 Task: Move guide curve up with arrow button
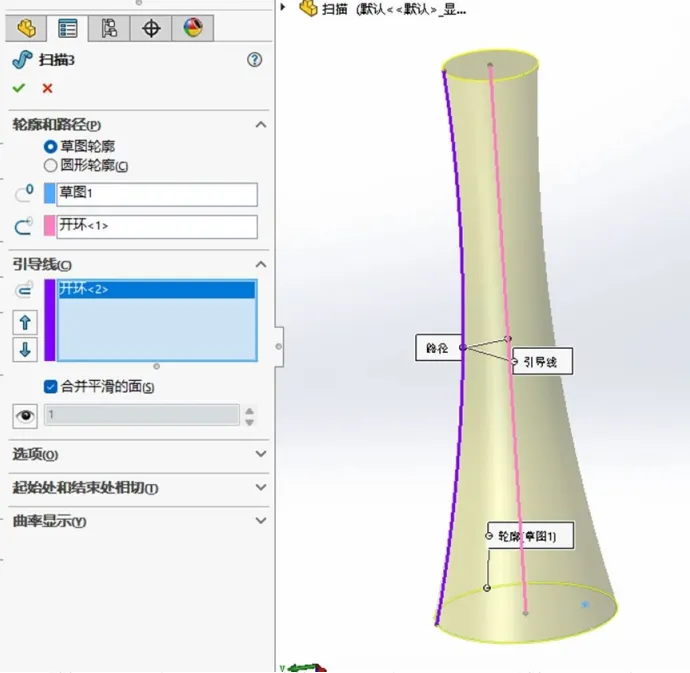(x=25, y=323)
